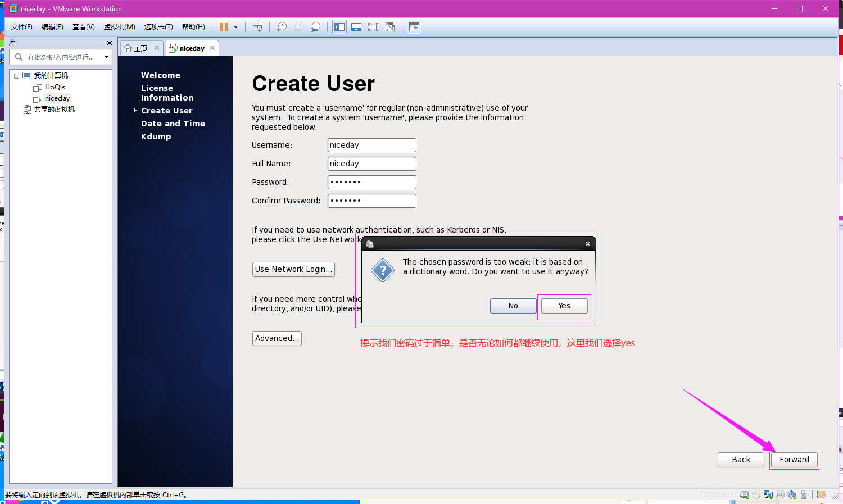Click the CD/DVD drive status bar icon
Image resolution: width=843 pixels, height=504 pixels.
tap(756, 494)
